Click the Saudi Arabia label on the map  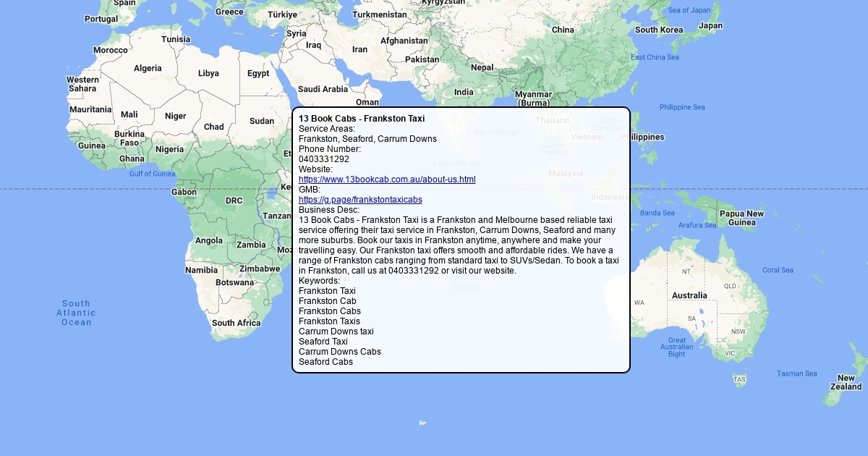323,89
